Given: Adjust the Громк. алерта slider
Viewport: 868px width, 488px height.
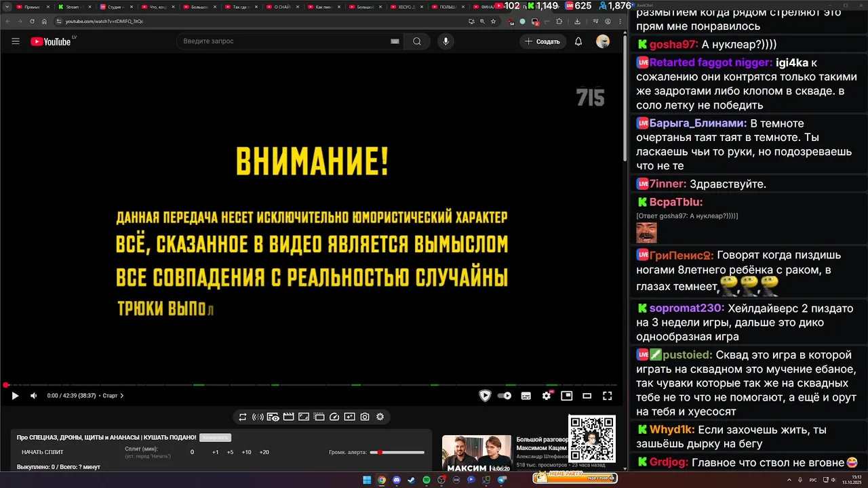Looking at the screenshot, I should pos(397,452).
